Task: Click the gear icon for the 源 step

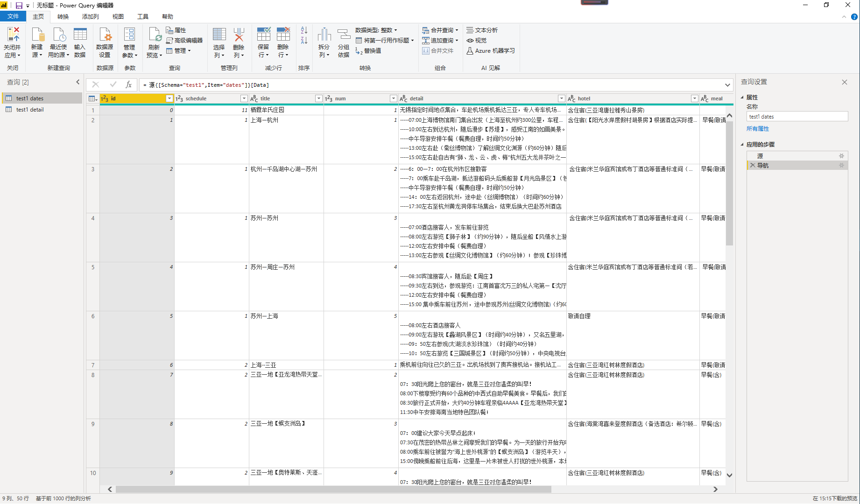Action: (841, 156)
